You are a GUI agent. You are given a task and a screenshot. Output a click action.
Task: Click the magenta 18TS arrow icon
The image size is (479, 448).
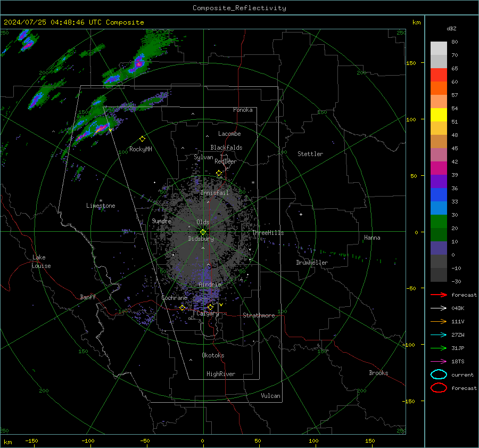(x=439, y=362)
